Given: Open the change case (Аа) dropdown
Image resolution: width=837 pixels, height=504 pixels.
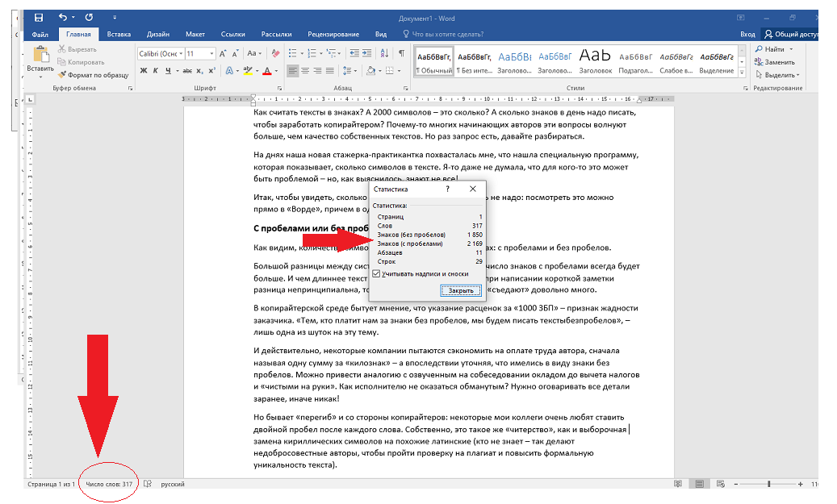Looking at the screenshot, I should pyautogui.click(x=254, y=53).
